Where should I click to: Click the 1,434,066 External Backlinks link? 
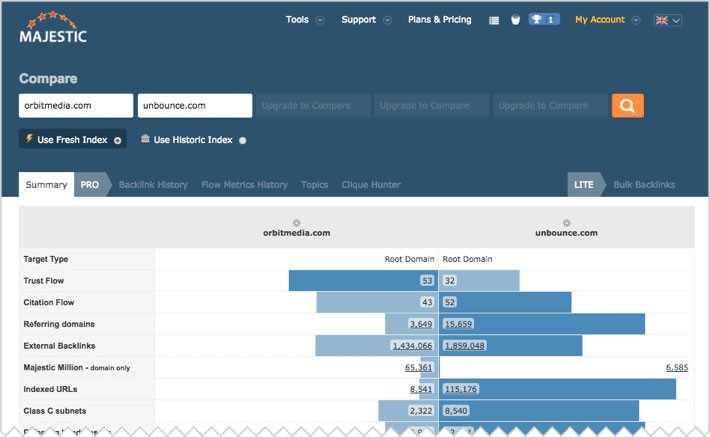point(412,345)
